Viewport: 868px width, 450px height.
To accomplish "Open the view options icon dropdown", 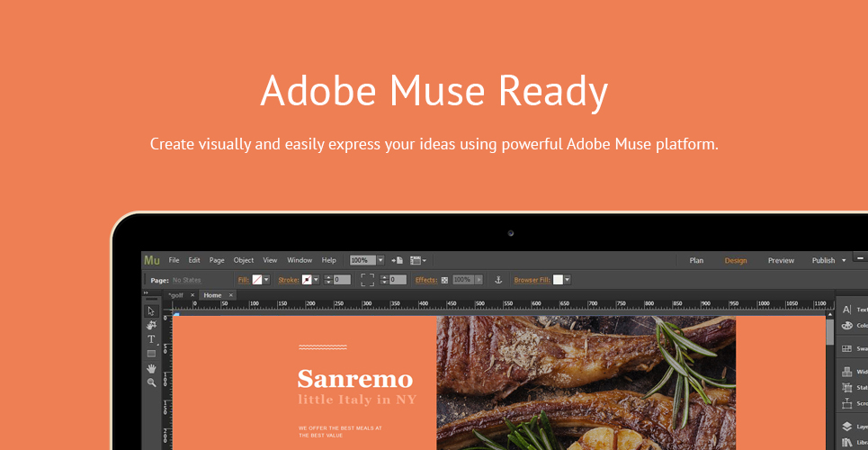I will point(418,260).
